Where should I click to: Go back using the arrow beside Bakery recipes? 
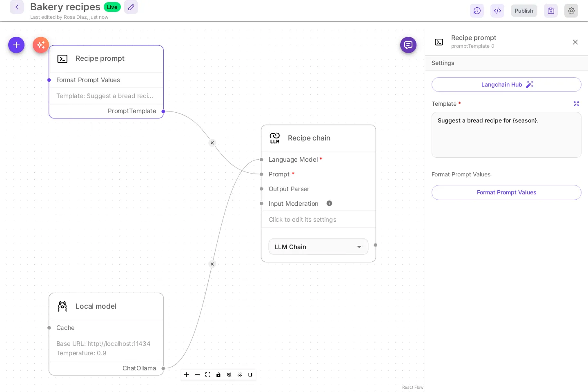click(x=17, y=7)
